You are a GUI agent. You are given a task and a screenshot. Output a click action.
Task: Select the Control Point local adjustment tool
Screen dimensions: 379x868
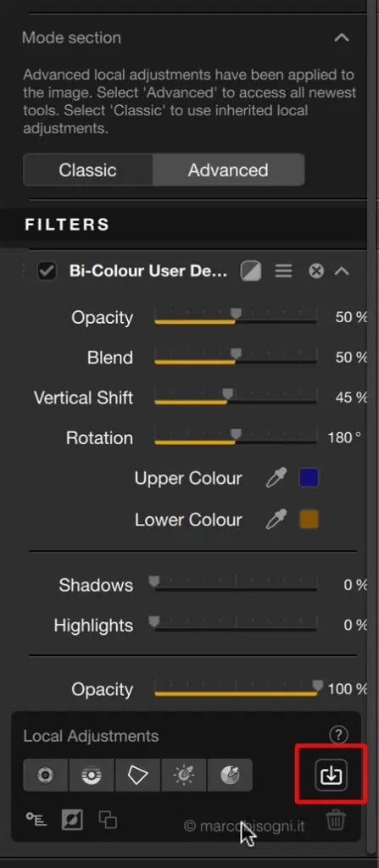tap(46, 775)
